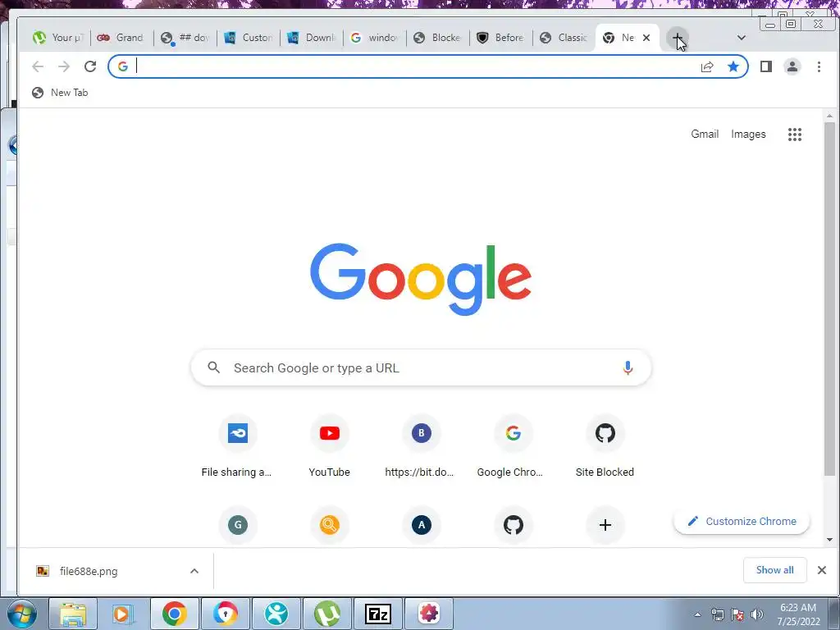Share this page icon in address bar
Screen dimensions: 840x630
tap(707, 66)
